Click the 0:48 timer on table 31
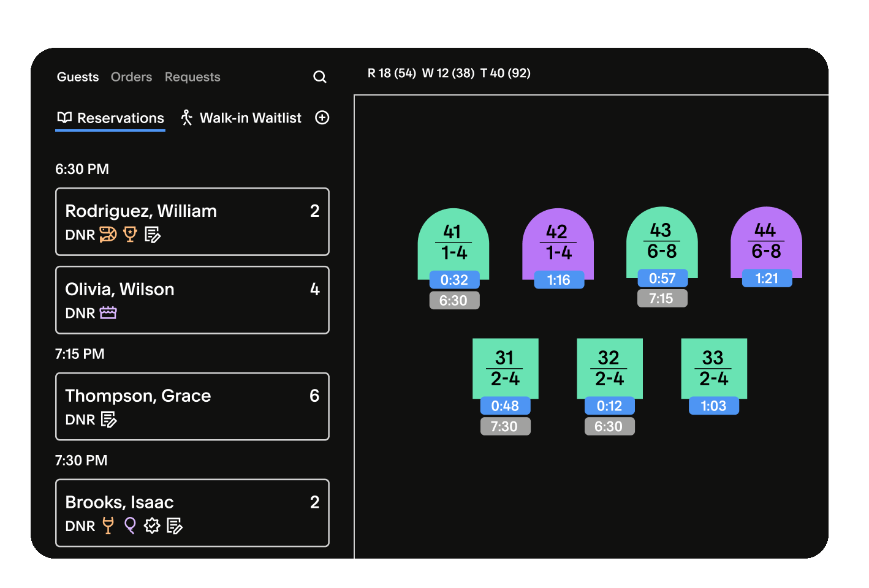 (x=506, y=405)
